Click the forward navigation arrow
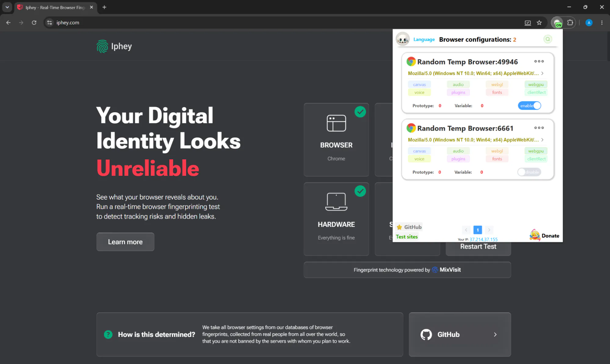The width and height of the screenshot is (610, 364). [21, 23]
